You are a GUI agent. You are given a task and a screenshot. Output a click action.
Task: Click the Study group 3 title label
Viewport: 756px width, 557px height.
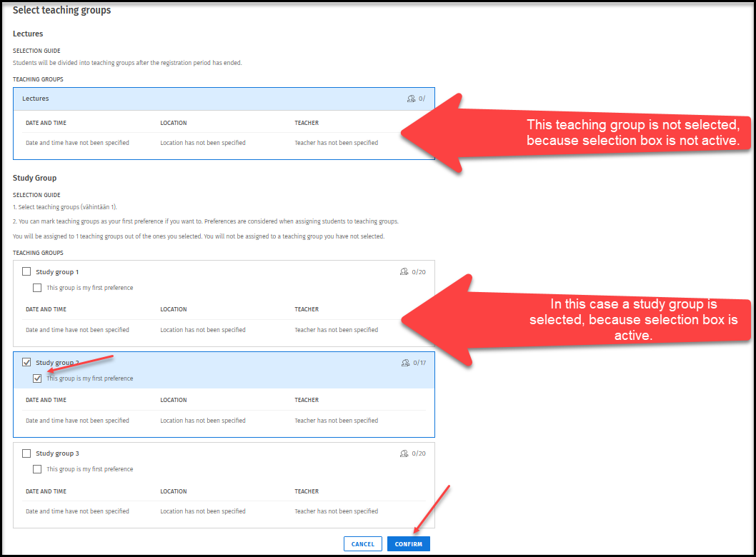[x=57, y=453]
